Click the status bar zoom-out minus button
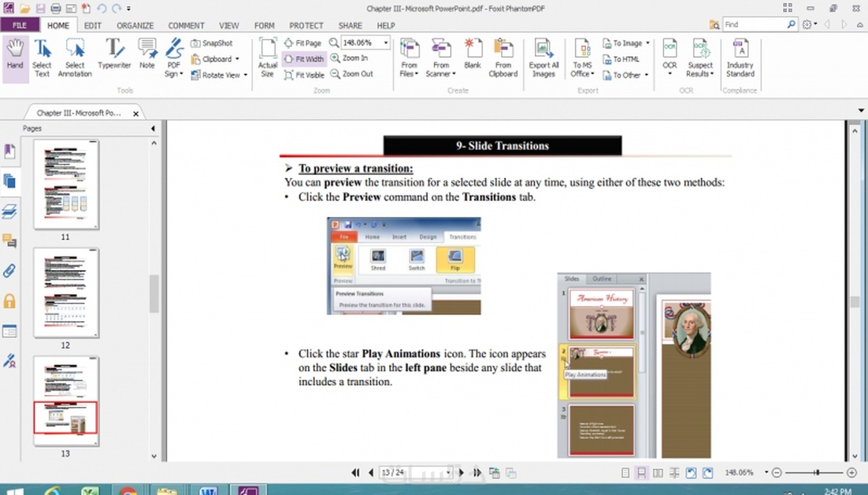Image resolution: width=868 pixels, height=495 pixels. tap(777, 473)
